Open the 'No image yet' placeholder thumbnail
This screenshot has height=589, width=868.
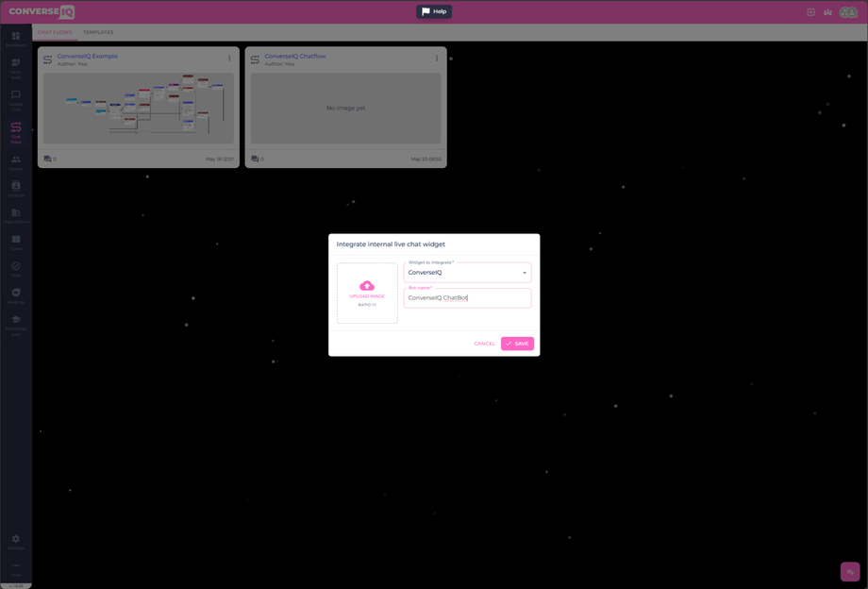(x=346, y=108)
